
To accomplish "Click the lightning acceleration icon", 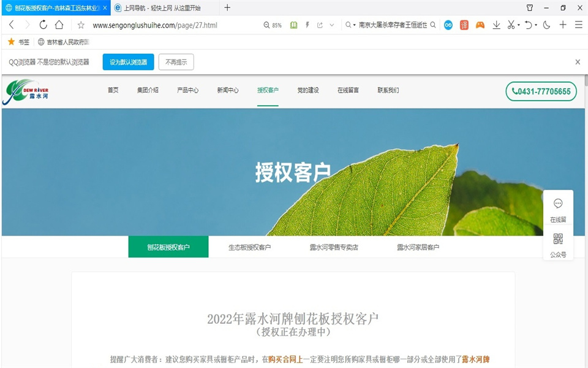I will coord(306,25).
